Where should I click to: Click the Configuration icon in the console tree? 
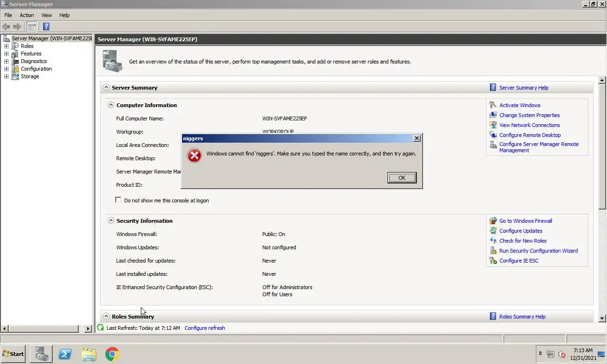[x=15, y=69]
